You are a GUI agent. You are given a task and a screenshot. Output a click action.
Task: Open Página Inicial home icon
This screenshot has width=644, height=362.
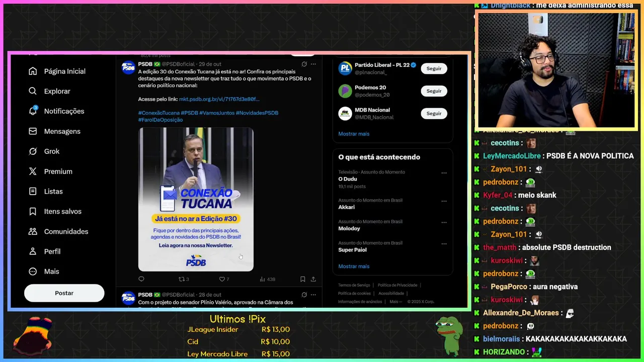coord(33,71)
